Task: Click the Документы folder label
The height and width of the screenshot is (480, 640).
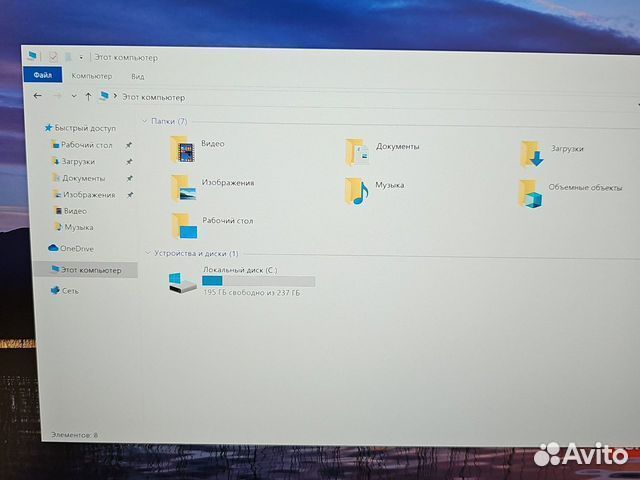Action: (398, 147)
